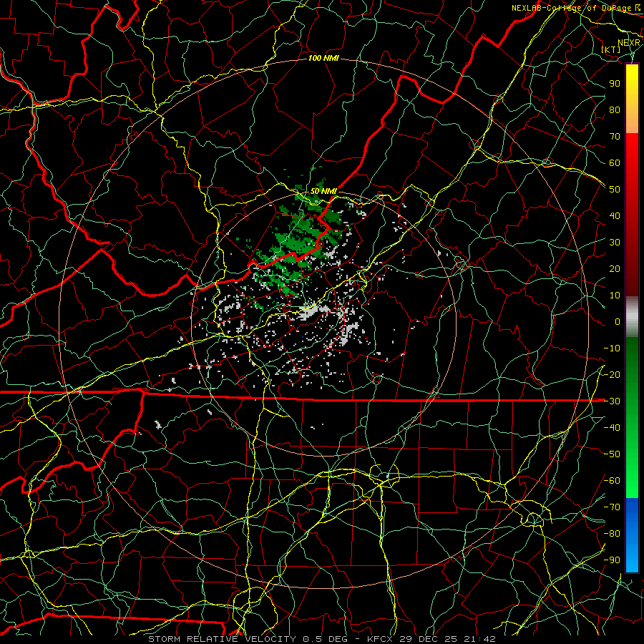
Task: Click the "-90" scale value
Action: pyautogui.click(x=612, y=560)
